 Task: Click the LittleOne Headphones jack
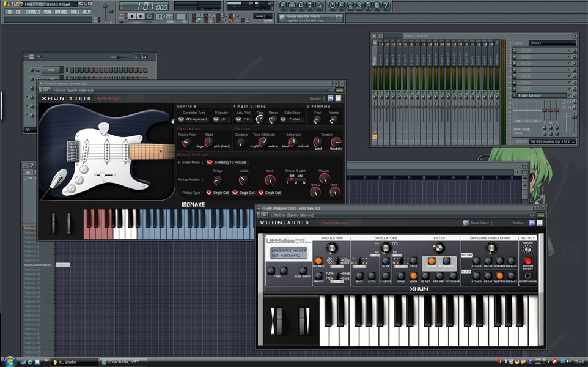point(528,276)
